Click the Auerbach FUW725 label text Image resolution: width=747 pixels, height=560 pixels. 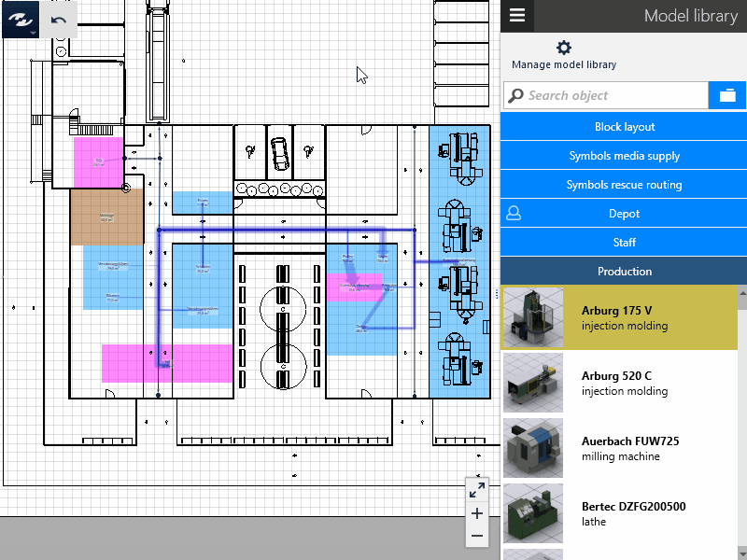[630, 441]
